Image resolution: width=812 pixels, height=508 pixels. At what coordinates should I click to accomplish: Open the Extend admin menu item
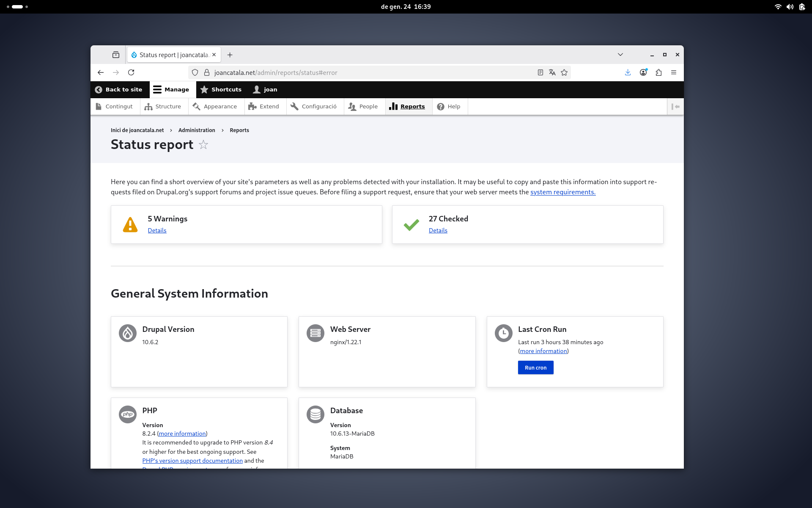(264, 107)
